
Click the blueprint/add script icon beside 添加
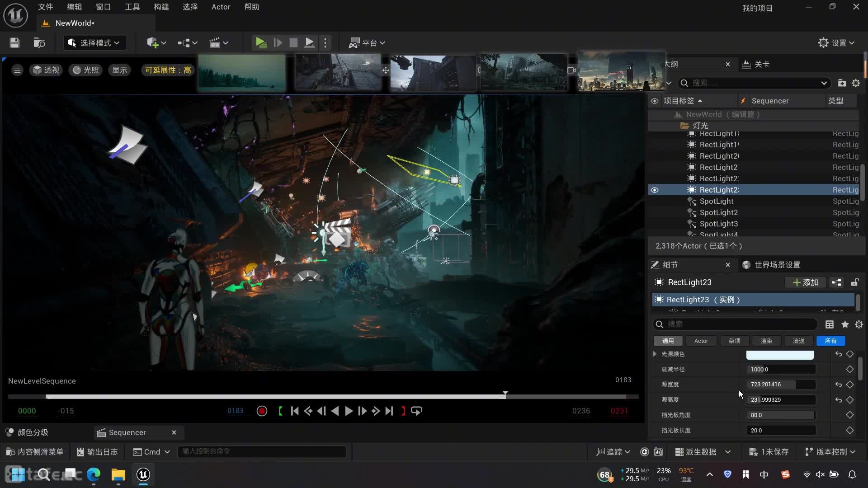click(836, 282)
